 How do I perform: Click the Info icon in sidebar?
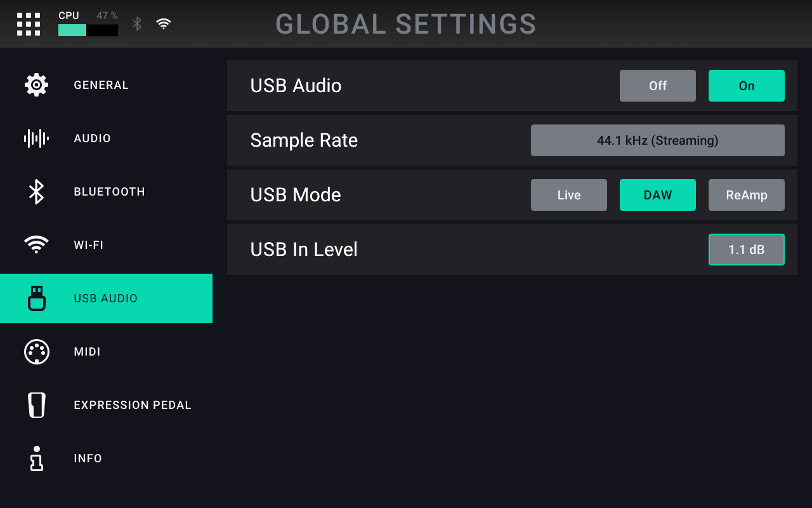click(37, 458)
